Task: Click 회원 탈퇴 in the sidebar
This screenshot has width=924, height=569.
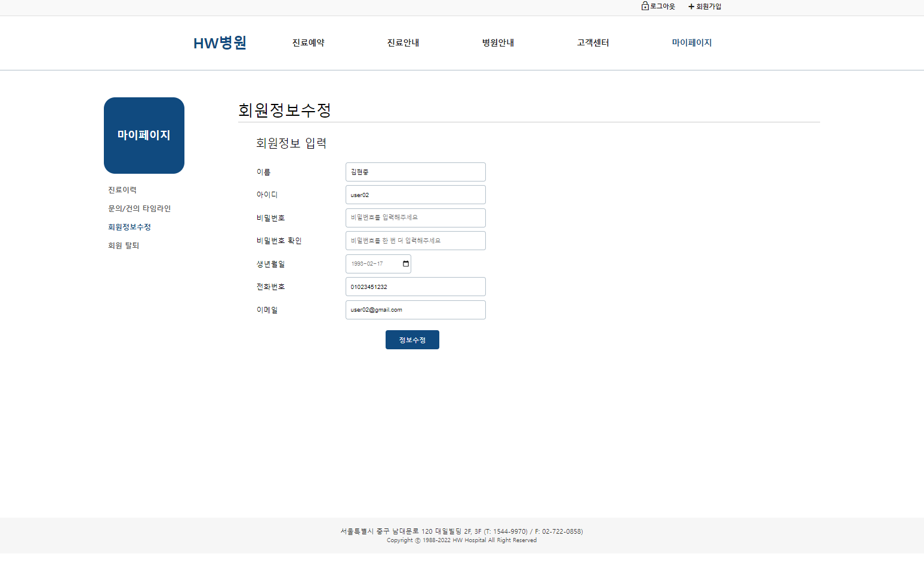Action: coord(123,245)
